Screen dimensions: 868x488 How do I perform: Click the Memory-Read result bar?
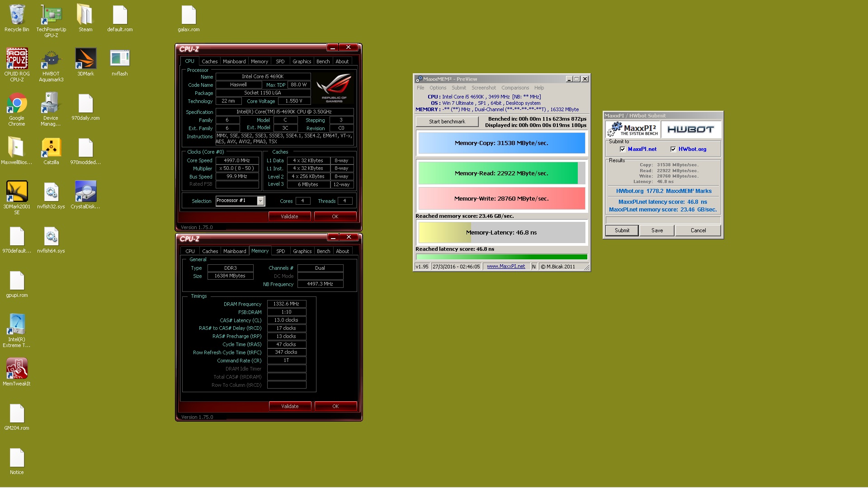(502, 173)
